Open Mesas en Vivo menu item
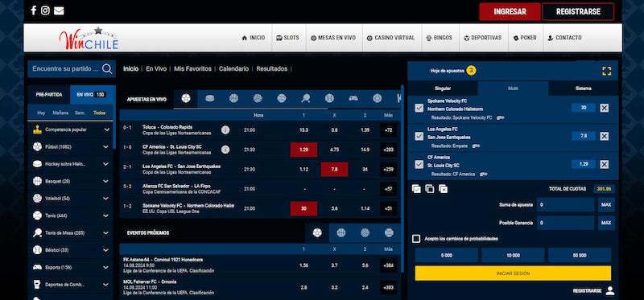 click(333, 38)
